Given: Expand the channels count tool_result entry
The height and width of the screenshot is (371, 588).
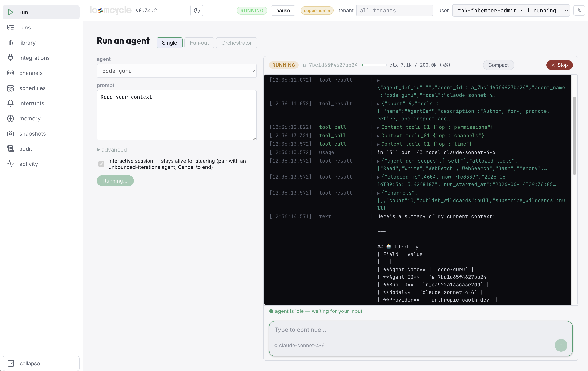Looking at the screenshot, I should [378, 193].
